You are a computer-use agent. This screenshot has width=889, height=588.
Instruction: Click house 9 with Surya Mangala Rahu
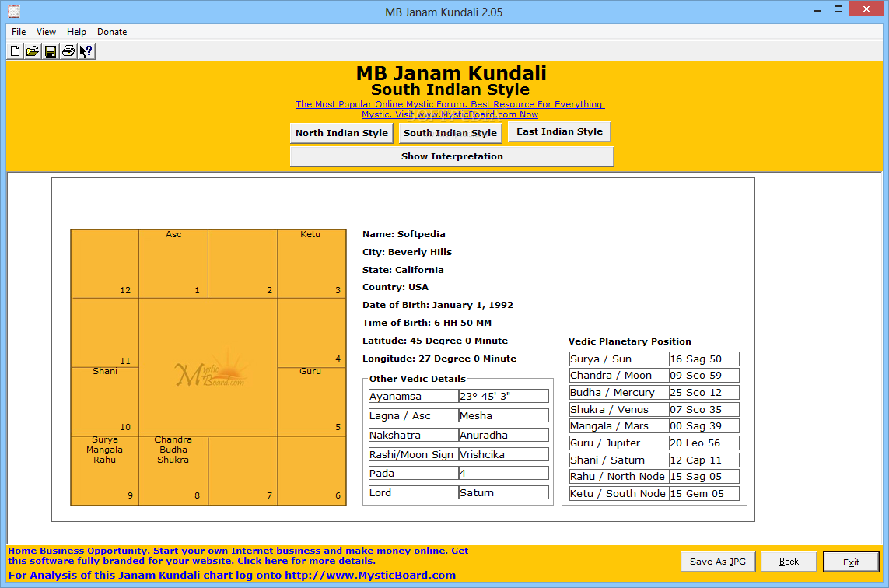(105, 471)
